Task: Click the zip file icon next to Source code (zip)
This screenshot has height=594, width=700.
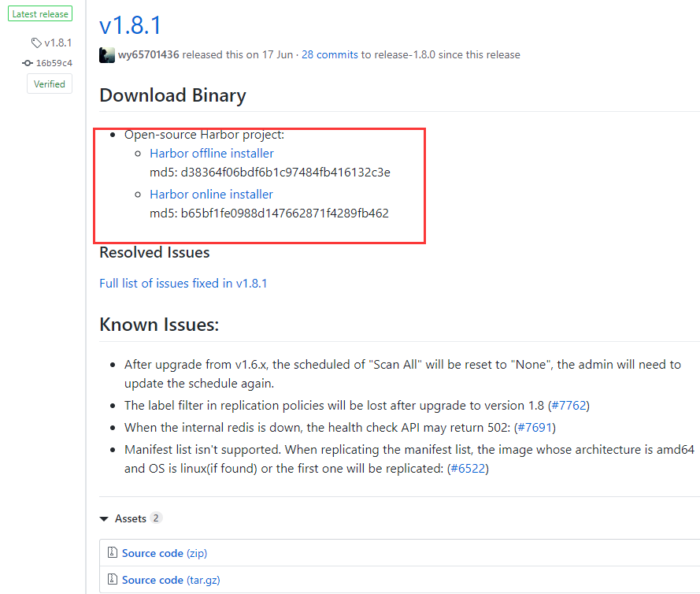Action: pyautogui.click(x=113, y=553)
